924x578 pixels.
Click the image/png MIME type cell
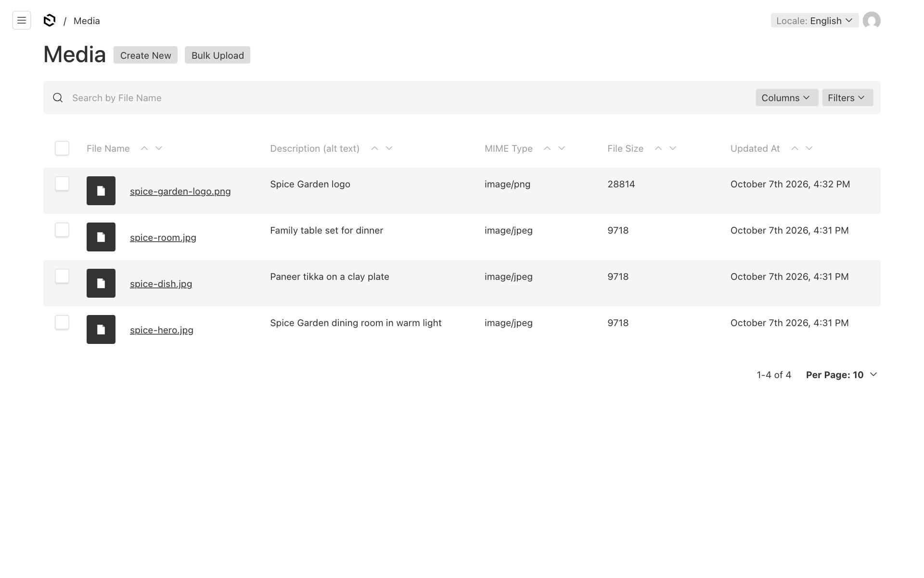(508, 184)
